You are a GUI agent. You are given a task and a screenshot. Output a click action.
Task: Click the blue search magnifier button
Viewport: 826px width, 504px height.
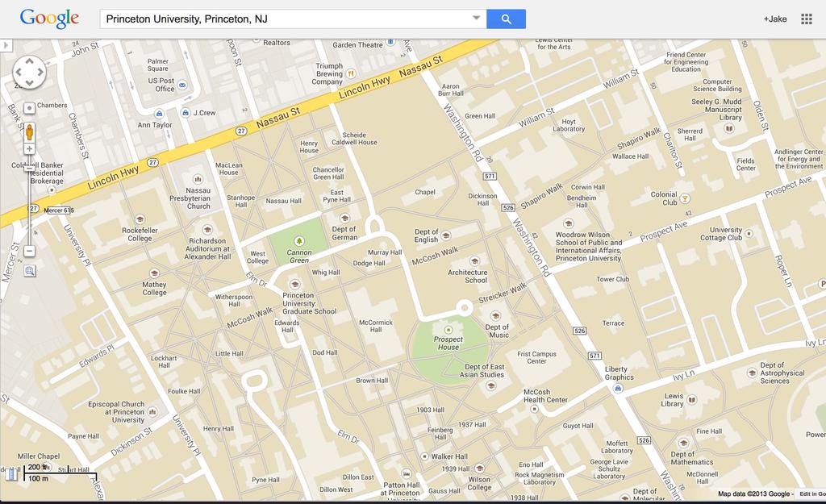pos(506,19)
